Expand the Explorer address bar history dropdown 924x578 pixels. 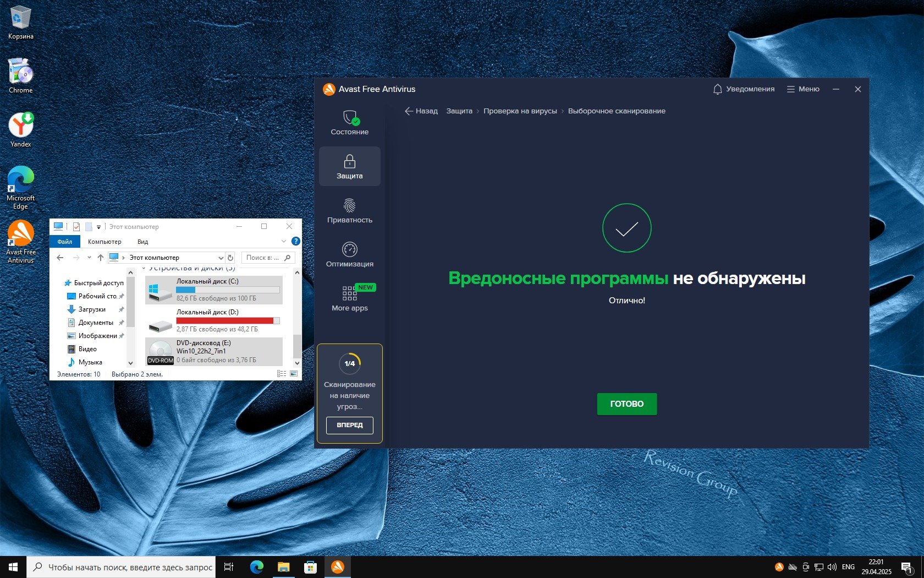[x=221, y=258]
